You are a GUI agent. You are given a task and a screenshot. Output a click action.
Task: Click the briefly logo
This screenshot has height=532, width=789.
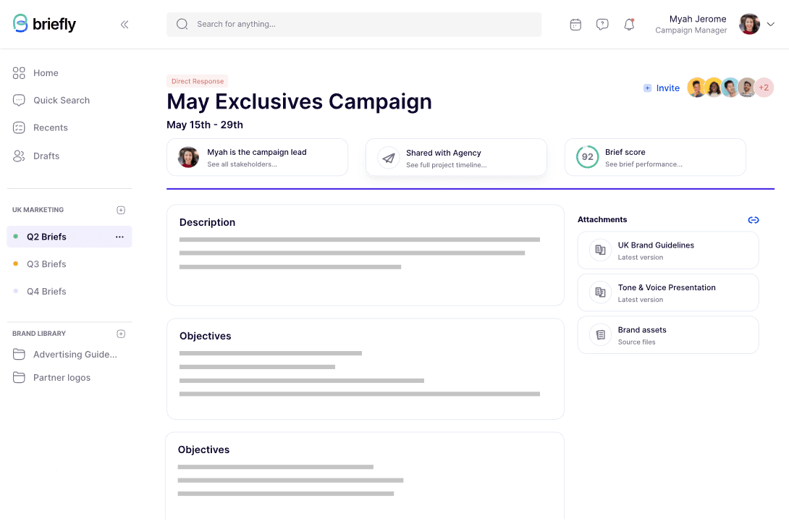45,24
